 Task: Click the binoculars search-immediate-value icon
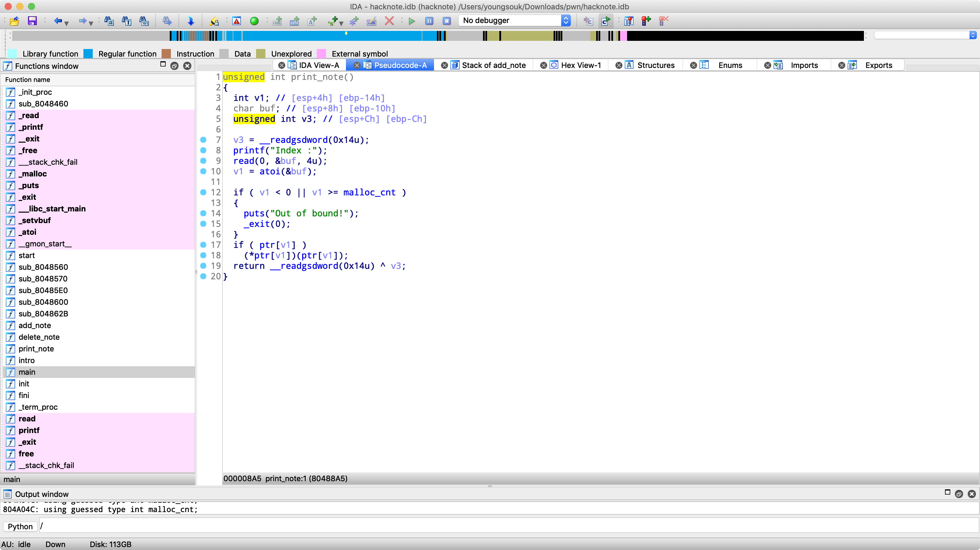(109, 21)
